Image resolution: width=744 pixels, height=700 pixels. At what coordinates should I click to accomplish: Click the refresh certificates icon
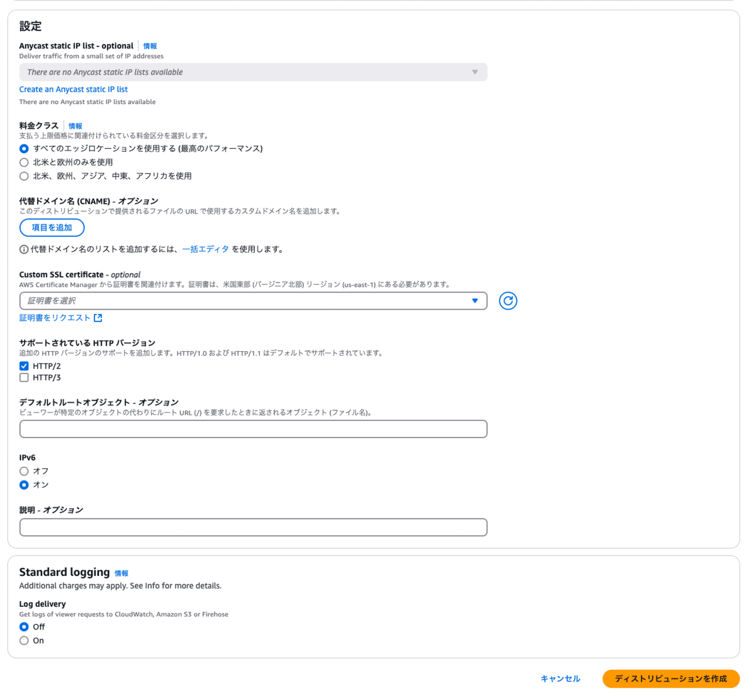(508, 301)
